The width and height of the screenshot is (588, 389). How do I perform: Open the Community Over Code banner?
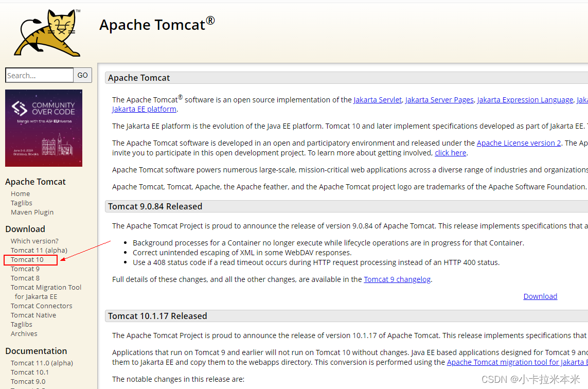point(43,128)
